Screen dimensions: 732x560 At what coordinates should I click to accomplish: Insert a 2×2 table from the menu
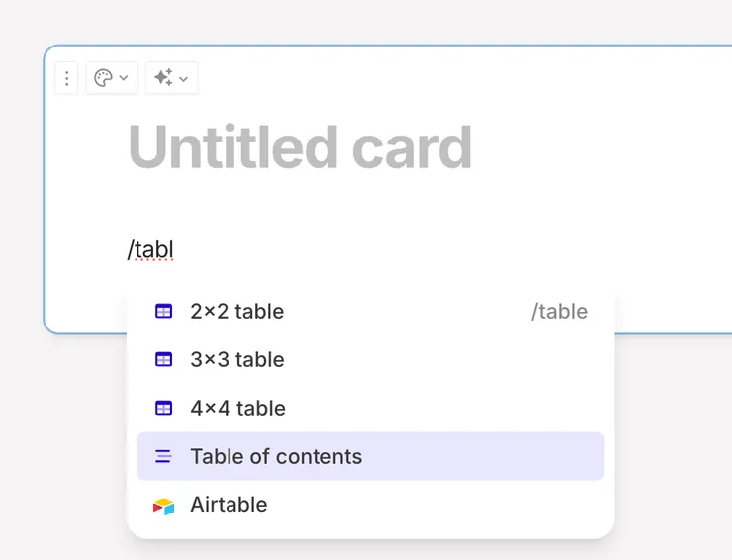(x=237, y=312)
